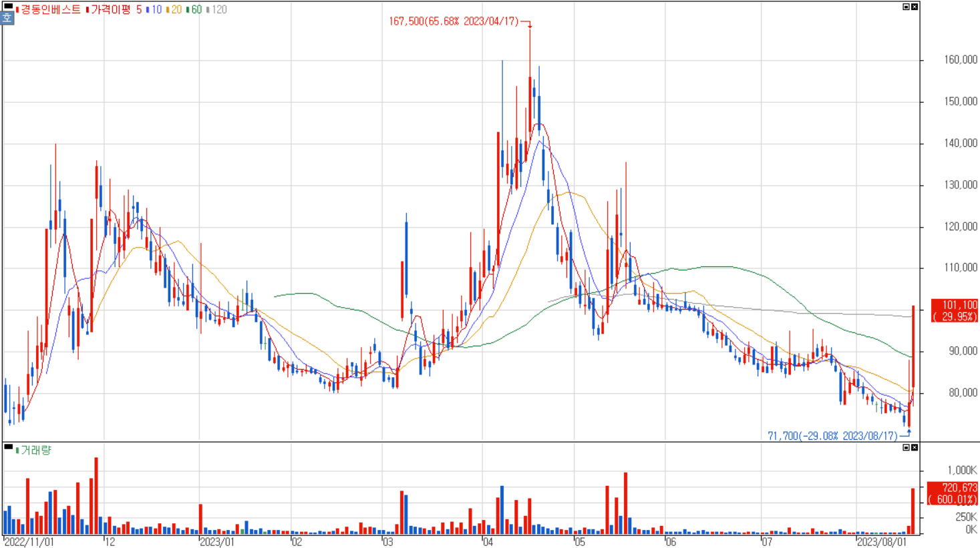Click the current price tag 101,100

click(955, 310)
